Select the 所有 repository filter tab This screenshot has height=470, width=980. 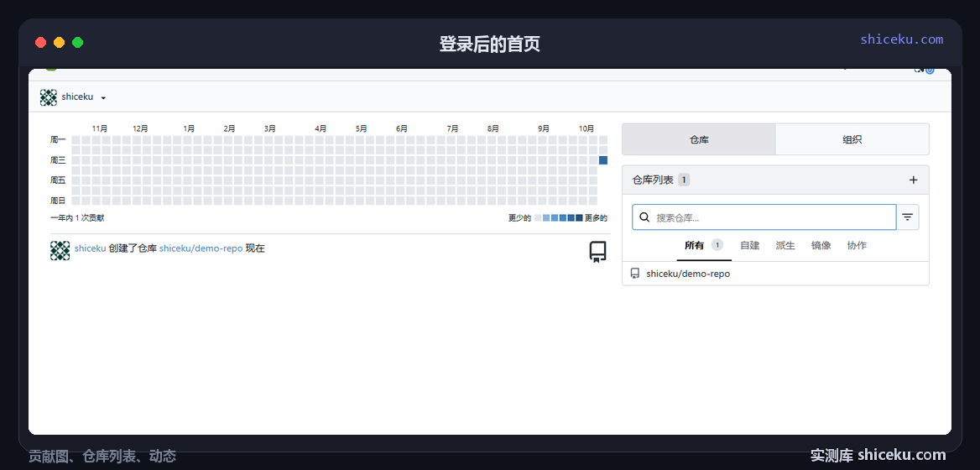point(704,246)
